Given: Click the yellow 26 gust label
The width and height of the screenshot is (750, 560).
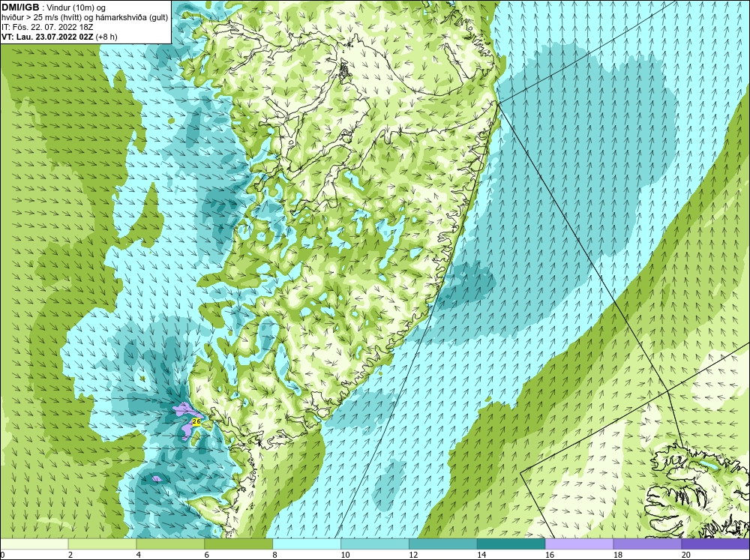Looking at the screenshot, I should click(196, 421).
